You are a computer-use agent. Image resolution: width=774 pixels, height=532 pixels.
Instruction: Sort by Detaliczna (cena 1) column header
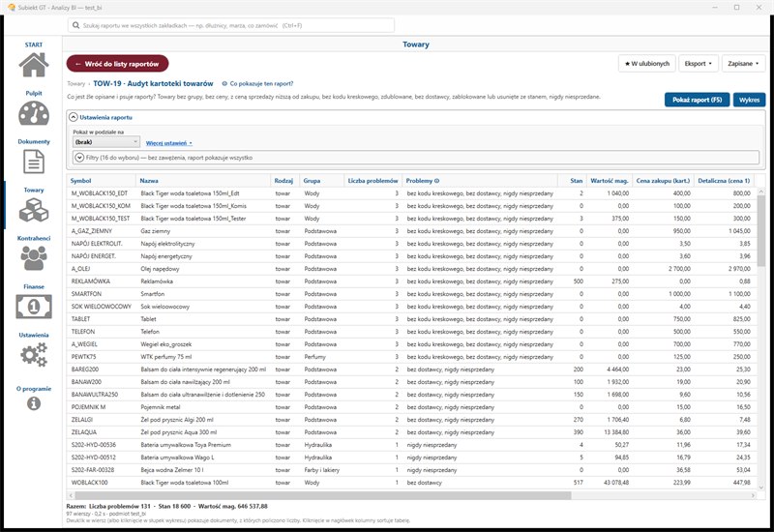724,181
